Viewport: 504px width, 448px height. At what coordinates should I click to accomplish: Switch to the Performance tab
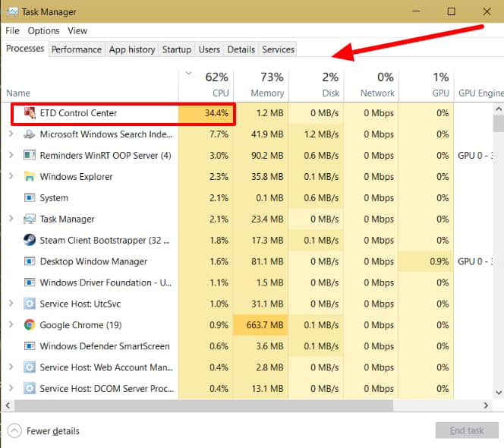[x=77, y=49]
